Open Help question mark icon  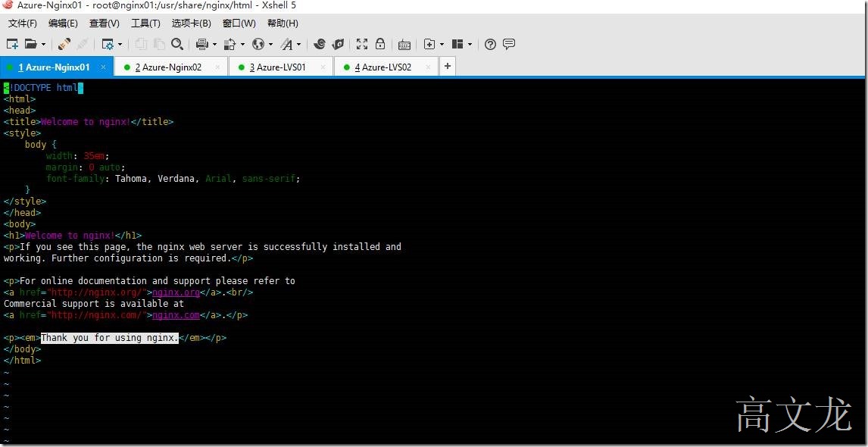490,44
